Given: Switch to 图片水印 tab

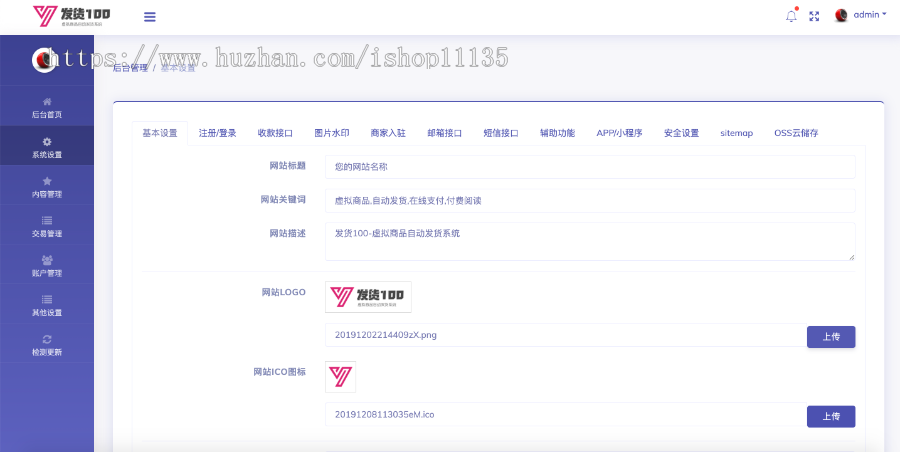Looking at the screenshot, I should point(332,133).
